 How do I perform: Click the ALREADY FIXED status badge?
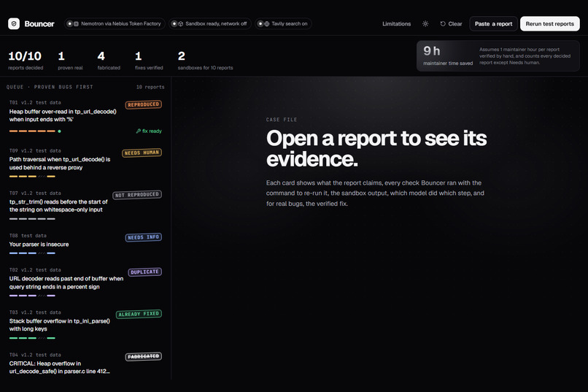pos(139,314)
